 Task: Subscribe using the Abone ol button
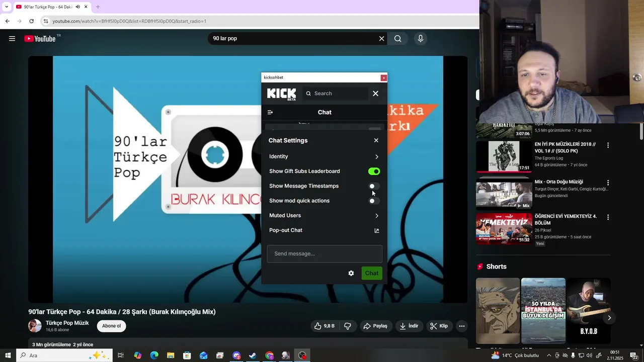[x=111, y=326]
